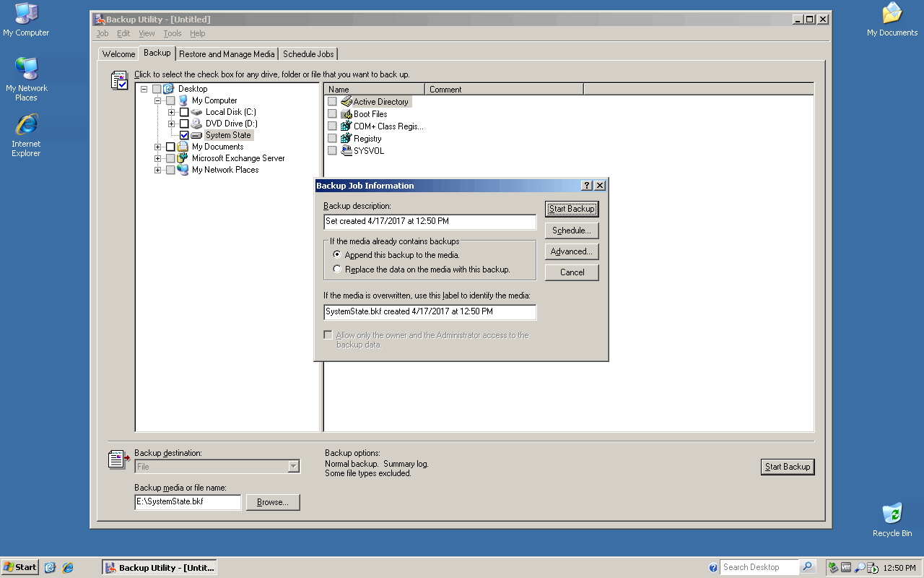The width and height of the screenshot is (924, 578).
Task: Select the Boot Files item icon
Action: click(x=346, y=114)
